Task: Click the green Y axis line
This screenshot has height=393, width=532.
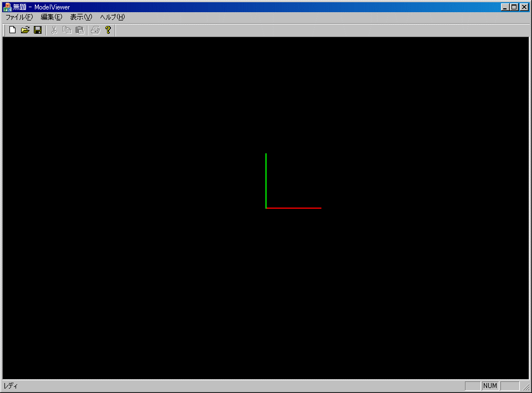Action: coord(266,180)
